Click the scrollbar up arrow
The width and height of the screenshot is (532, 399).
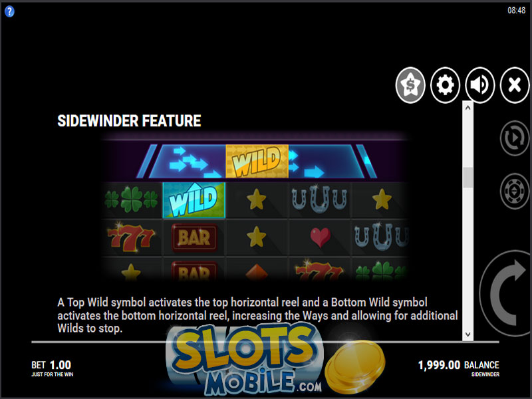tap(468, 108)
